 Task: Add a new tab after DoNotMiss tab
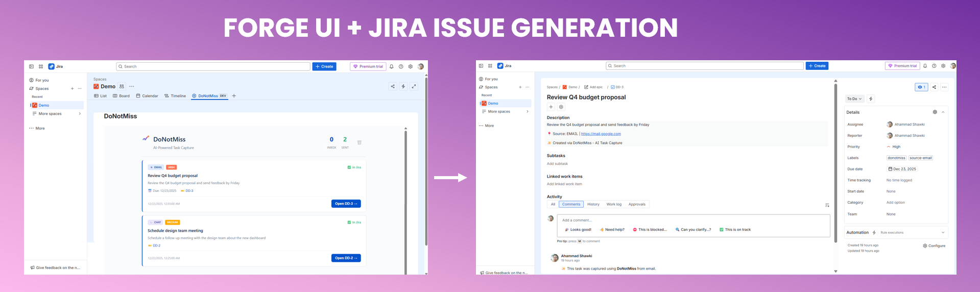tap(234, 96)
